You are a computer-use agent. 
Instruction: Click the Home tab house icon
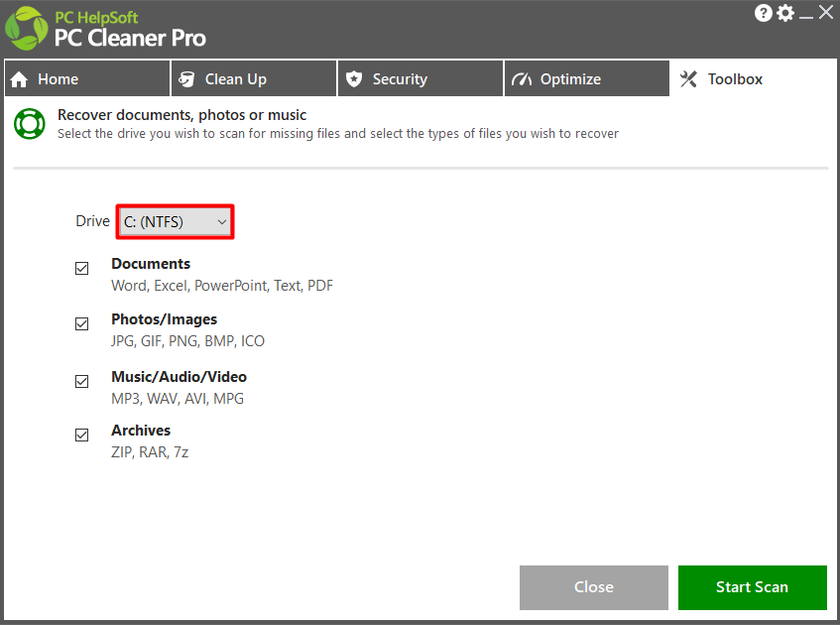pos(19,79)
